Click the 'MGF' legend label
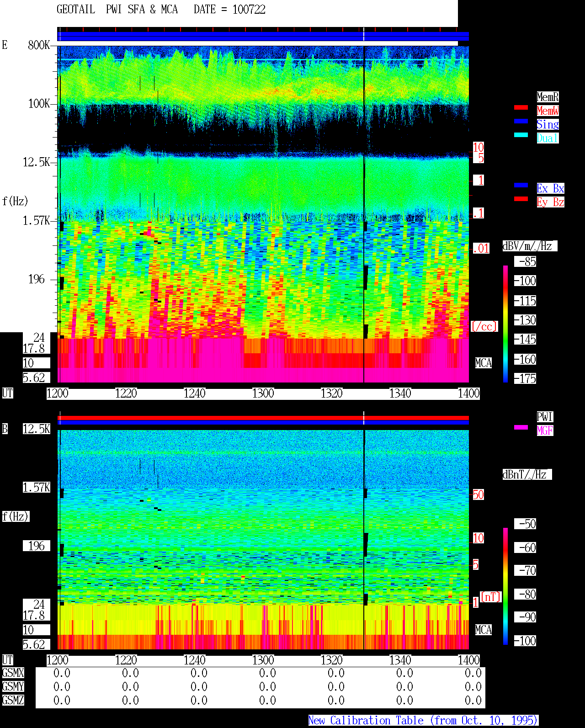 click(545, 430)
